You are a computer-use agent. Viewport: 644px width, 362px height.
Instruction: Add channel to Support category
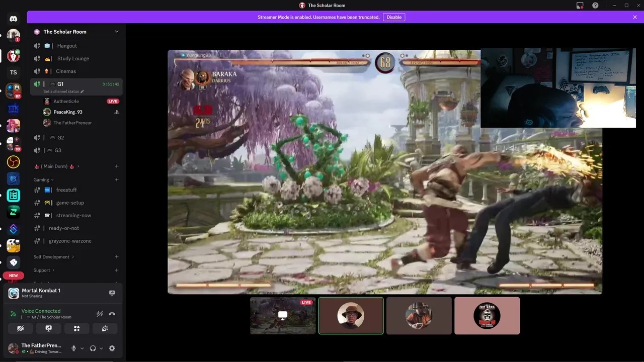[117, 270]
